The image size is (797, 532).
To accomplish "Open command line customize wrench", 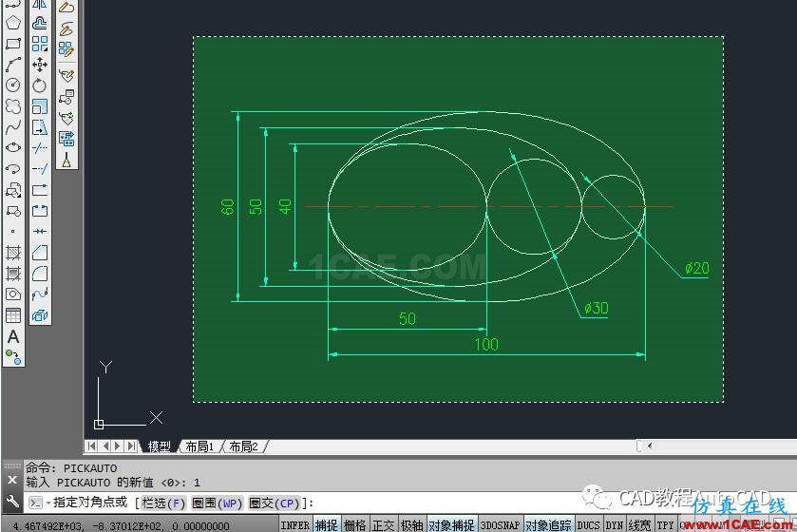I will tap(12, 502).
